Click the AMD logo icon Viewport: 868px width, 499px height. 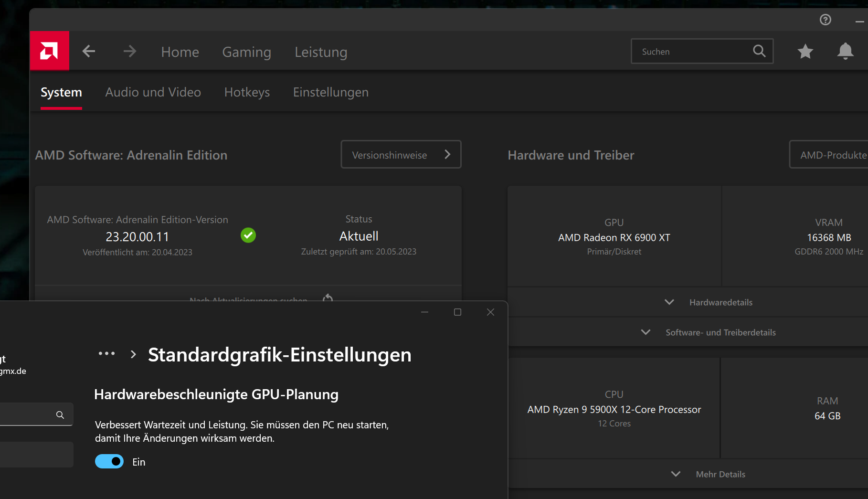[x=50, y=51]
